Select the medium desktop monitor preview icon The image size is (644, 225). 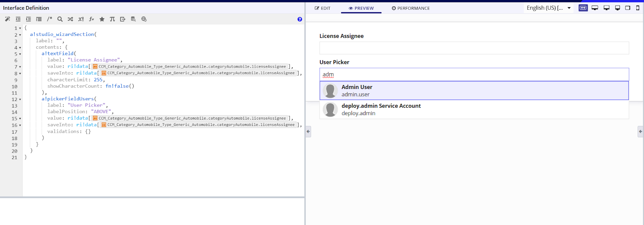(607, 8)
